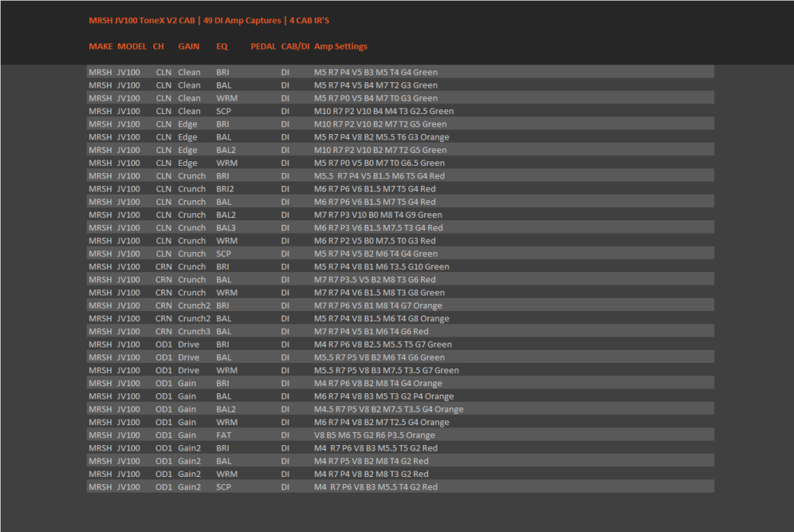Select settings 'M6 R7 P4 V8 B2 M7 T2.5 G4 Orange'
This screenshot has width=794, height=532.
pyautogui.click(x=381, y=423)
